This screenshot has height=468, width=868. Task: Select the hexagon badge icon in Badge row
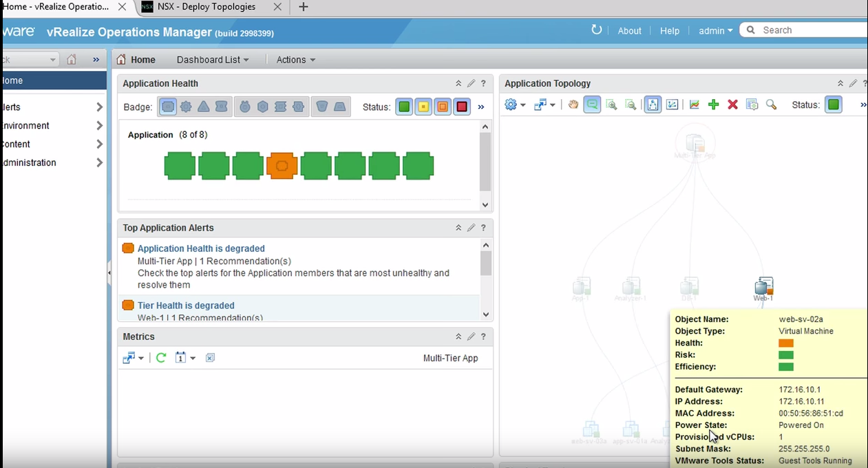tap(263, 107)
